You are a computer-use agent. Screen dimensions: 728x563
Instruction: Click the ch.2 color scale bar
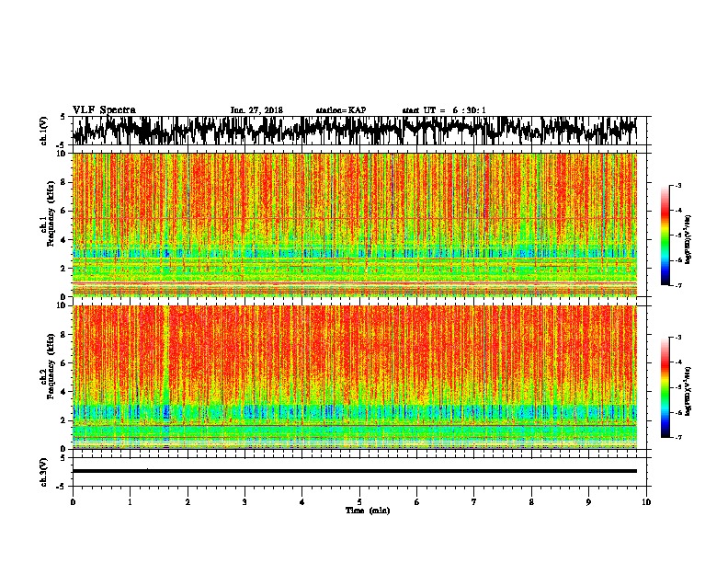[x=665, y=387]
